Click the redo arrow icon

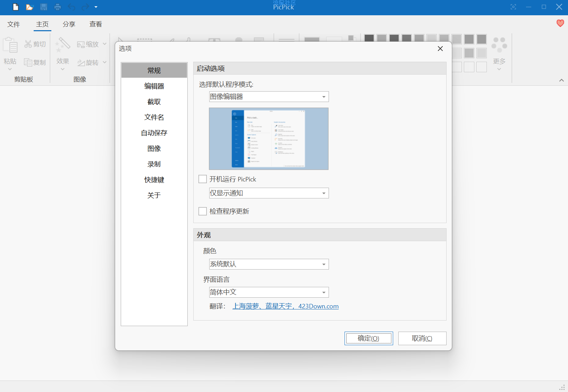pyautogui.click(x=85, y=7)
